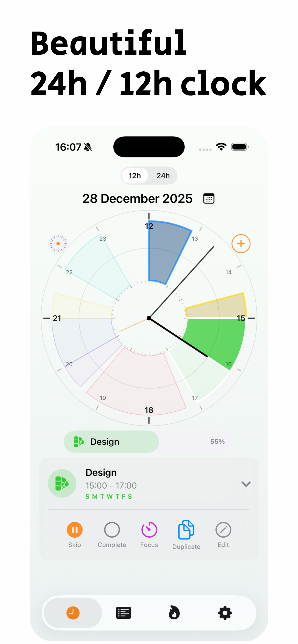Open the settings gear tab
This screenshot has height=644, width=298.
tap(225, 613)
